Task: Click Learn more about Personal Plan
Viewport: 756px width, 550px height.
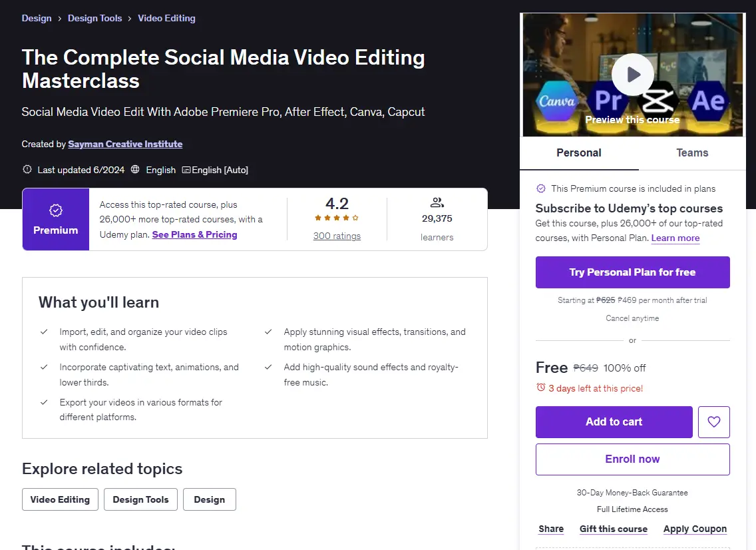Action: coord(675,238)
